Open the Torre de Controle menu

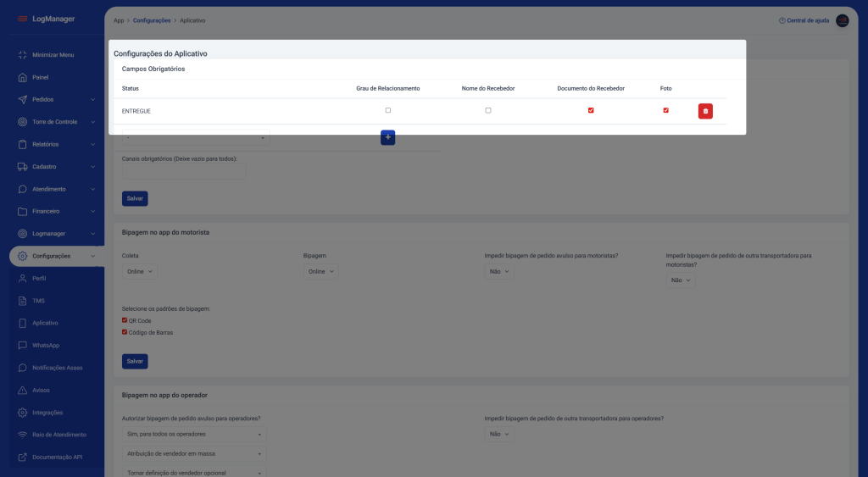tap(55, 122)
